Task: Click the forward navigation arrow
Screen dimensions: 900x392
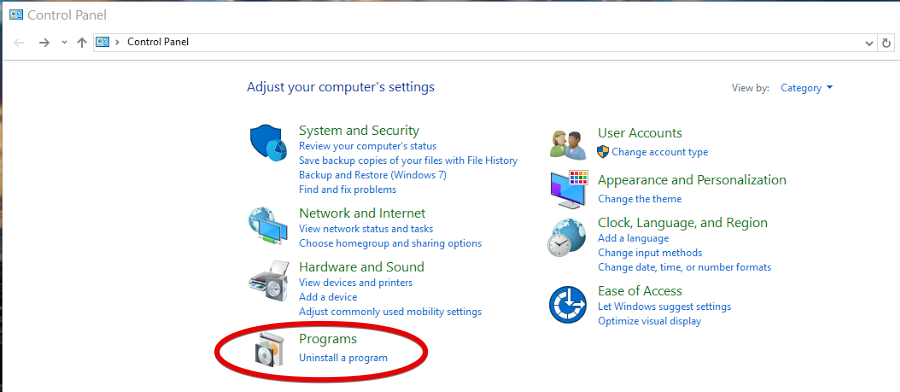Action: click(44, 42)
